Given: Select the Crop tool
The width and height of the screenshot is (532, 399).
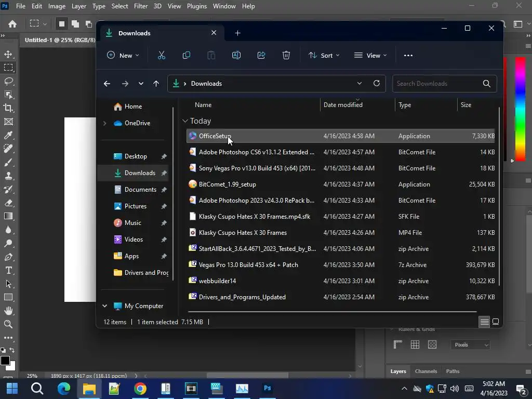Looking at the screenshot, I should 8,108.
